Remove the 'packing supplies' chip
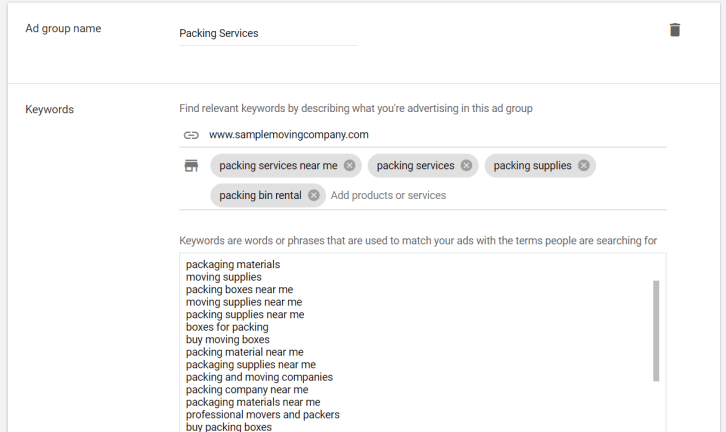Image resolution: width=726 pixels, height=432 pixels. (x=584, y=165)
